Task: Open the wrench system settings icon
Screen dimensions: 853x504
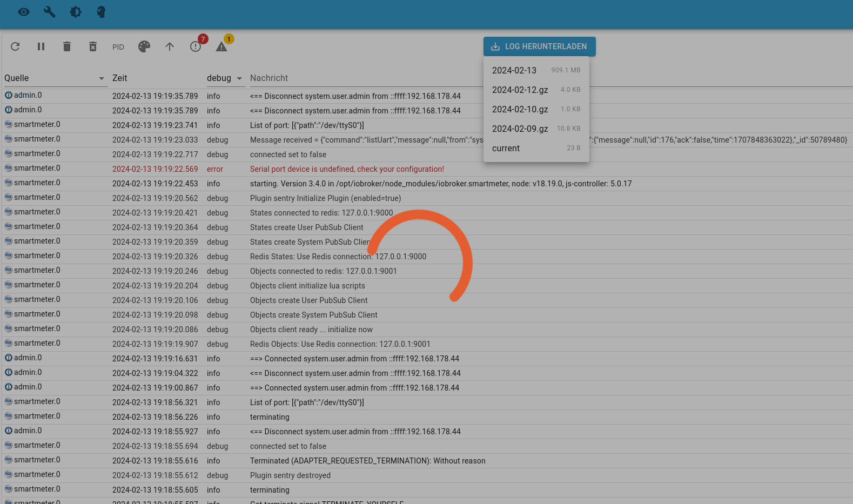Action: [x=50, y=12]
